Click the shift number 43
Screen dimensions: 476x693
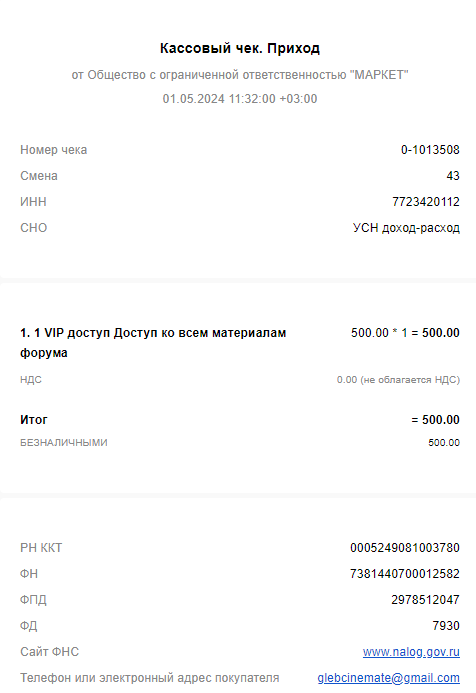click(453, 176)
